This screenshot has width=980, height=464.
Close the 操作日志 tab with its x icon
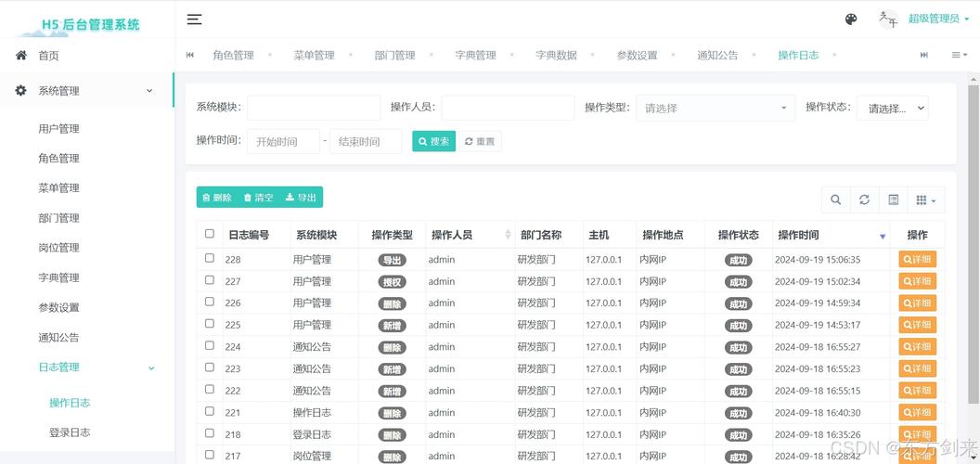[x=834, y=55]
